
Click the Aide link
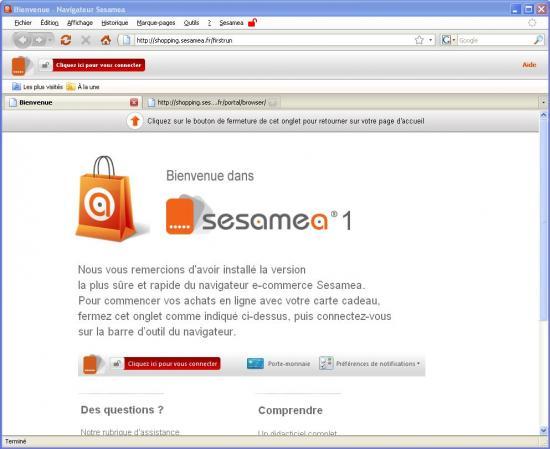pos(529,65)
